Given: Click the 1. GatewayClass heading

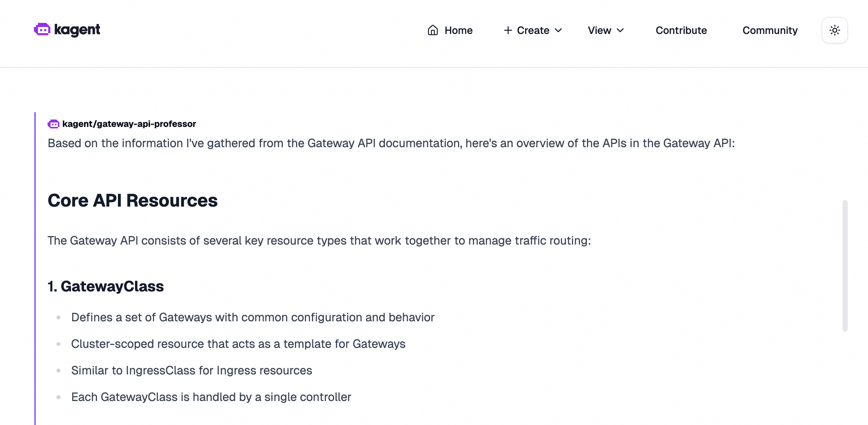Looking at the screenshot, I should click(x=106, y=286).
